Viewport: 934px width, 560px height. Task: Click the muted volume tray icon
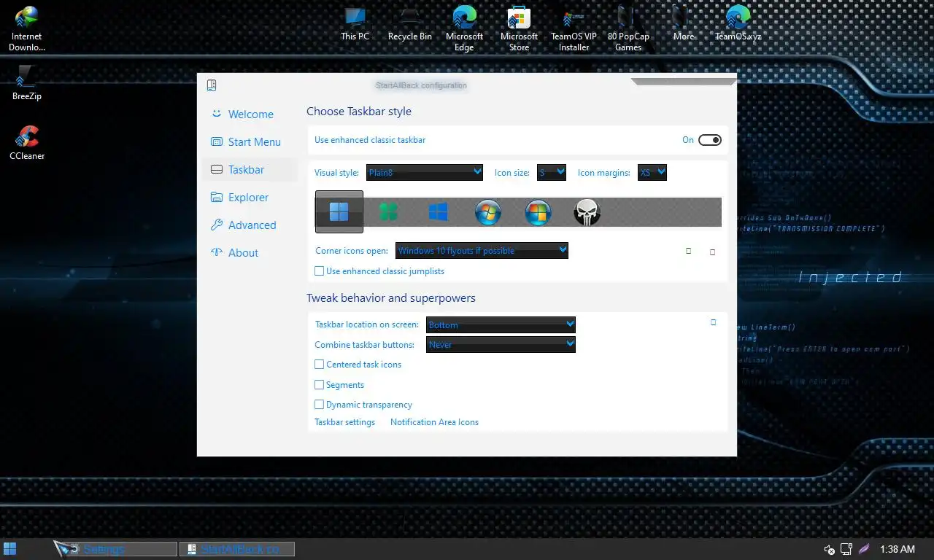coord(829,549)
